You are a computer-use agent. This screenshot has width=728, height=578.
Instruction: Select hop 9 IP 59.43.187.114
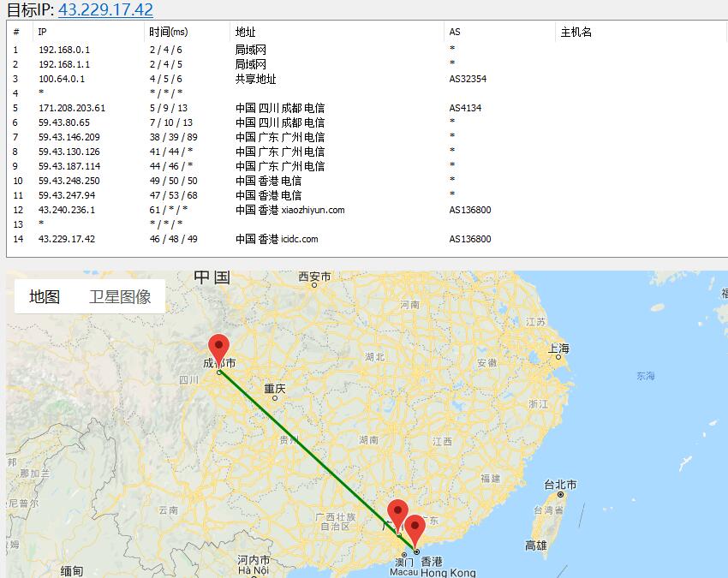click(69, 166)
